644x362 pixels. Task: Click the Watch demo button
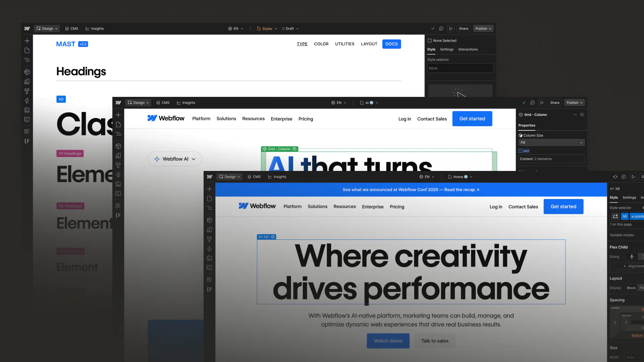point(388,341)
